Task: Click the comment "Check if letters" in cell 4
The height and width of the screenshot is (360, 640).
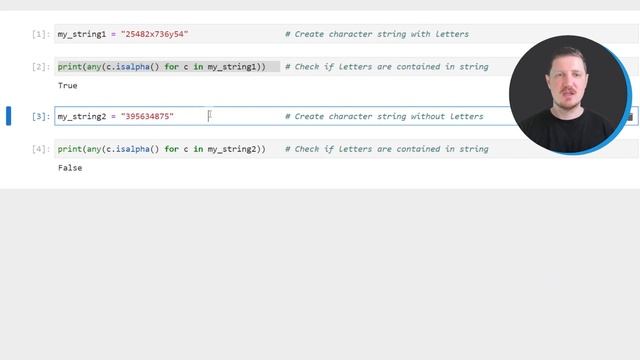Action: click(x=387, y=149)
